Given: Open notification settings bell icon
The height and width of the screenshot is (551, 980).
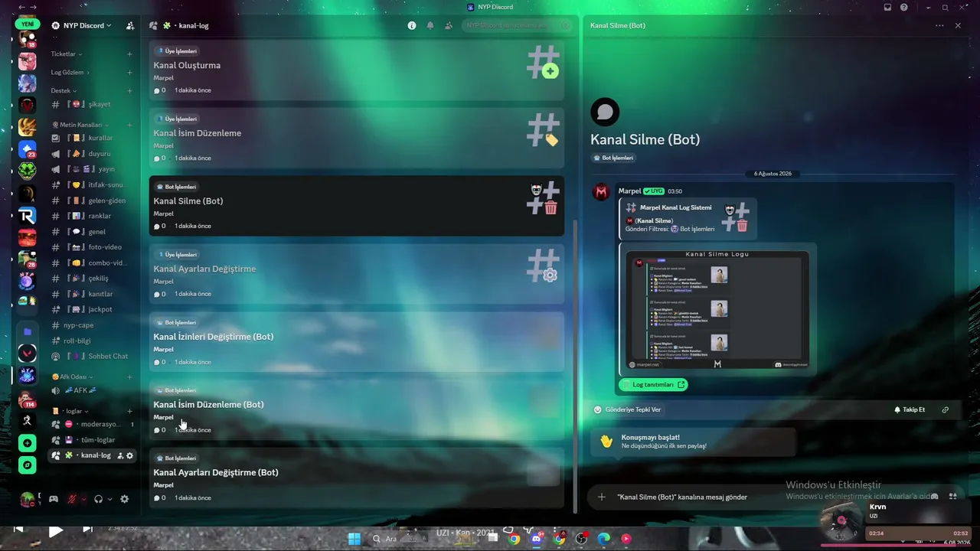Looking at the screenshot, I should pos(430,25).
